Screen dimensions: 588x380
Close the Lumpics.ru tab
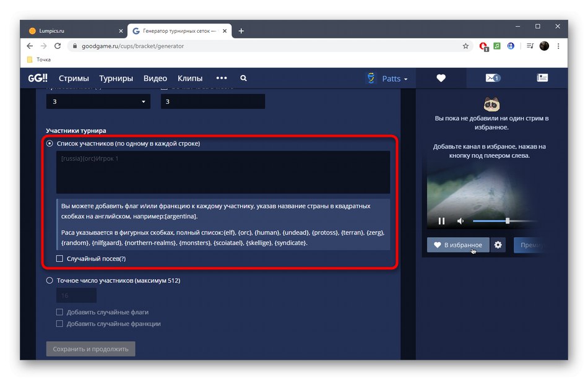[x=121, y=31]
